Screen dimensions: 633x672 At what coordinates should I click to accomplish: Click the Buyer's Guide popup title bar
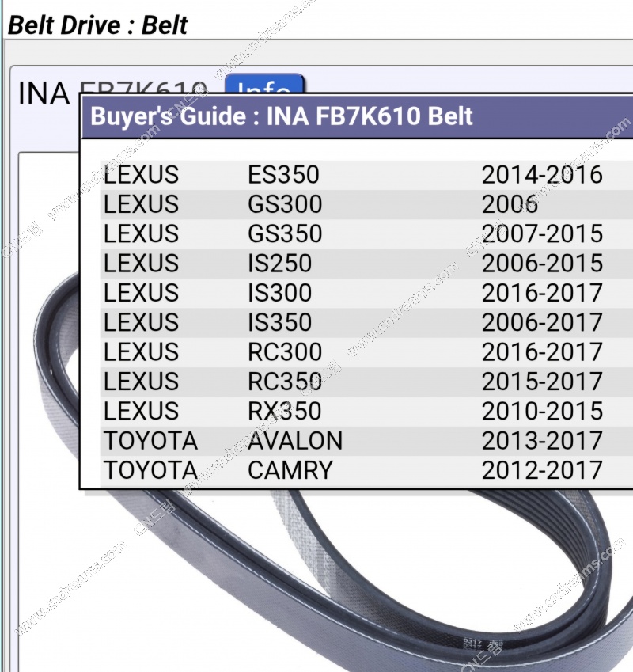[x=356, y=116]
